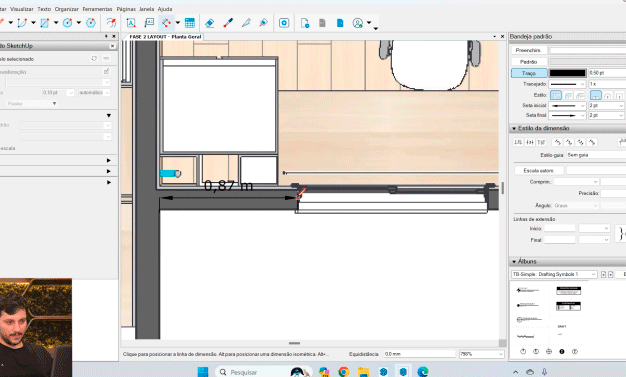Select the first stroke cap style icon
This screenshot has width=626, height=377.
596,95
